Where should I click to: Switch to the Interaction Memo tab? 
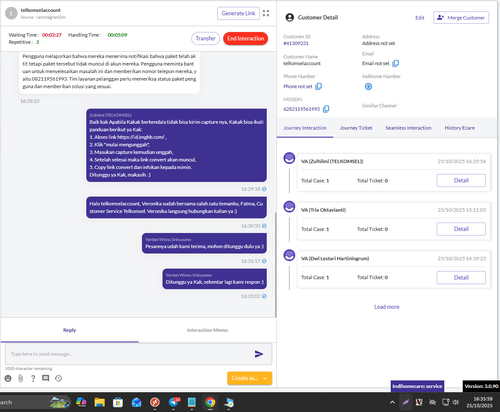pyautogui.click(x=207, y=330)
